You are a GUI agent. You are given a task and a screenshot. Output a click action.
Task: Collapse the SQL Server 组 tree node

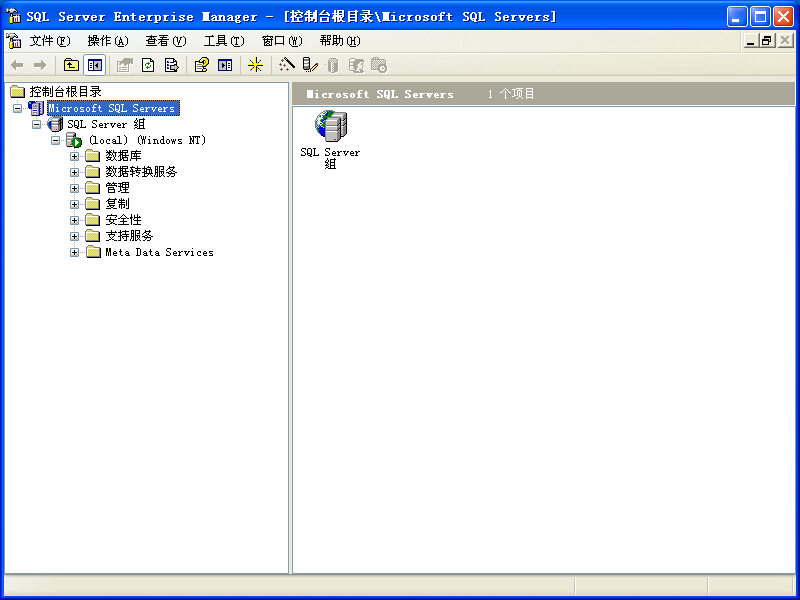pyautogui.click(x=37, y=124)
